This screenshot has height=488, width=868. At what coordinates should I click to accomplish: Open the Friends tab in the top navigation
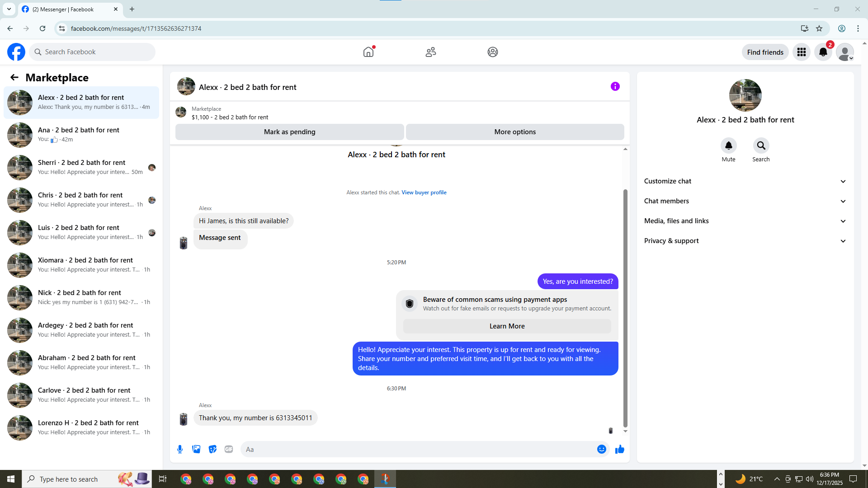tap(430, 52)
